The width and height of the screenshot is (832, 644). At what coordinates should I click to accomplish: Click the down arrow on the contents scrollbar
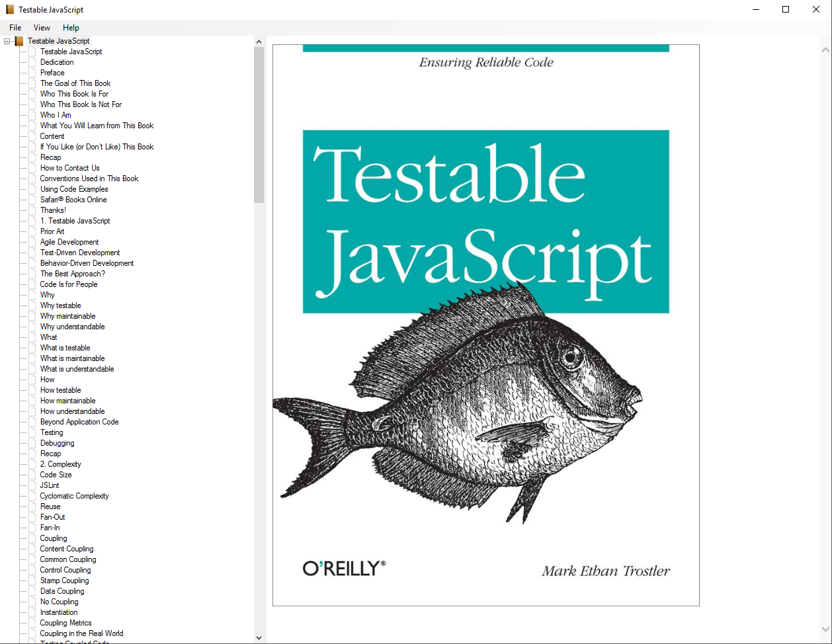(259, 637)
